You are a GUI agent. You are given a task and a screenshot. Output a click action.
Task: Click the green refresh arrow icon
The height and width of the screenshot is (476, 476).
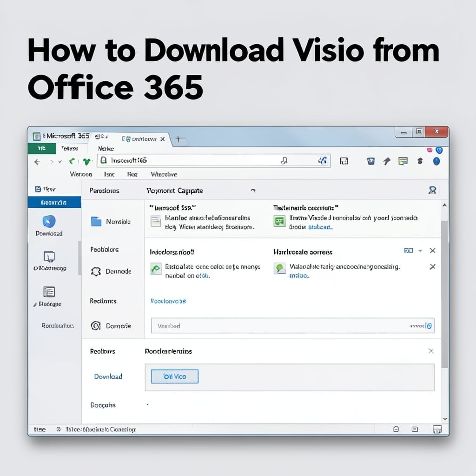coord(72,161)
